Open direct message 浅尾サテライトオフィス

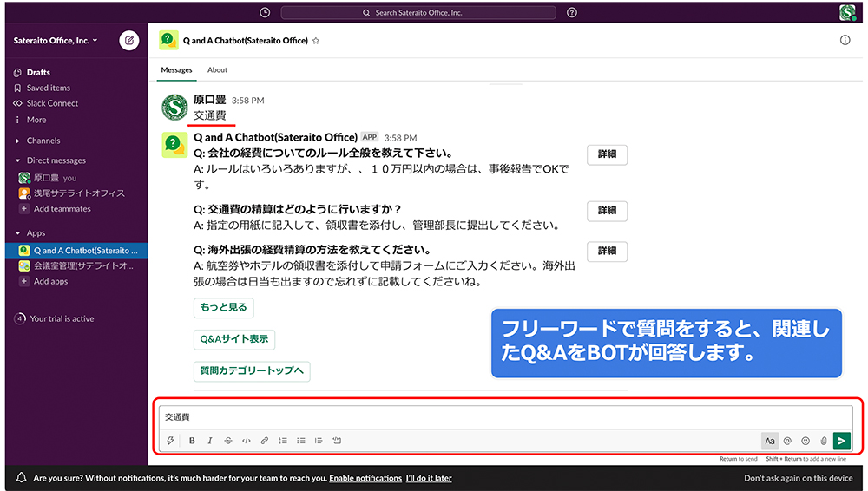click(x=79, y=193)
